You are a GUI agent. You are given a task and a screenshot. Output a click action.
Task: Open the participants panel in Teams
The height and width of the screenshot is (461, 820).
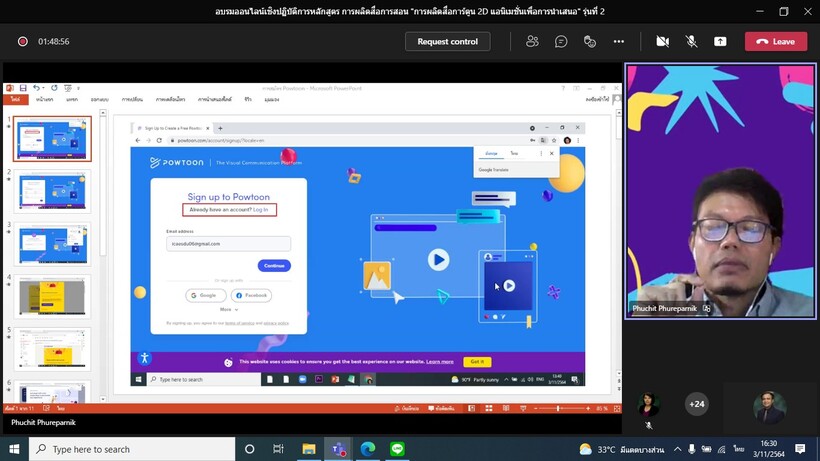pyautogui.click(x=532, y=41)
